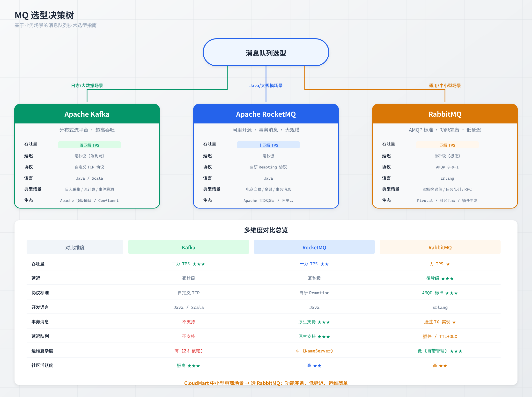Select the "事务消息" row label
The width and height of the screenshot is (532, 397).
pyautogui.click(x=40, y=322)
